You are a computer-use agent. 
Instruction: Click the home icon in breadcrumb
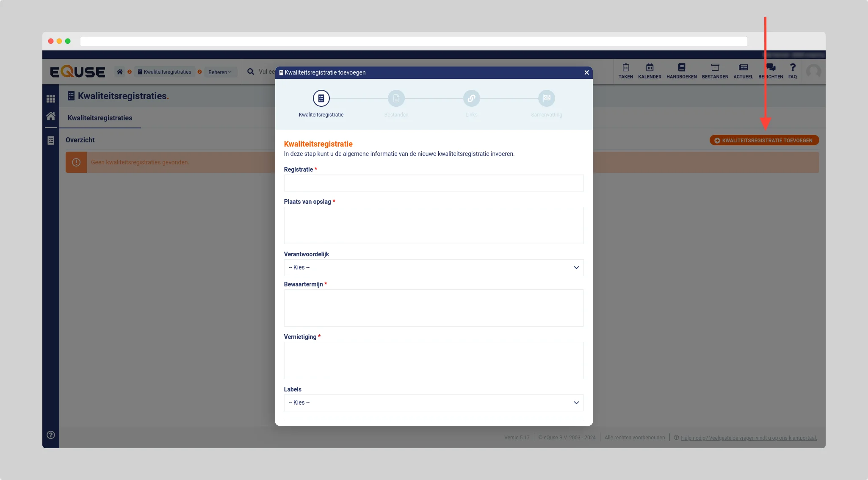point(120,72)
